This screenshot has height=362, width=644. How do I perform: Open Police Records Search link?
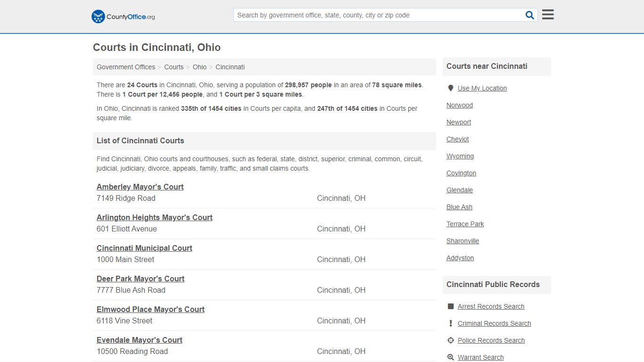pos(491,340)
